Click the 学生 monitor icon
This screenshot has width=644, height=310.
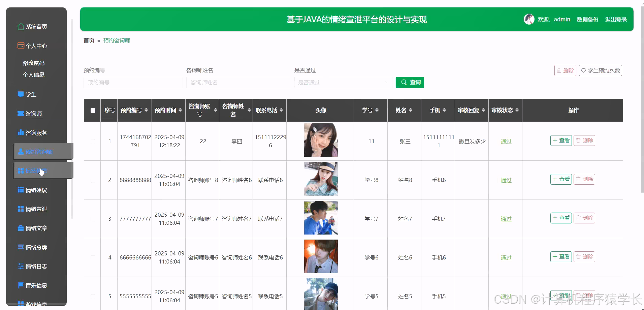coord(21,94)
